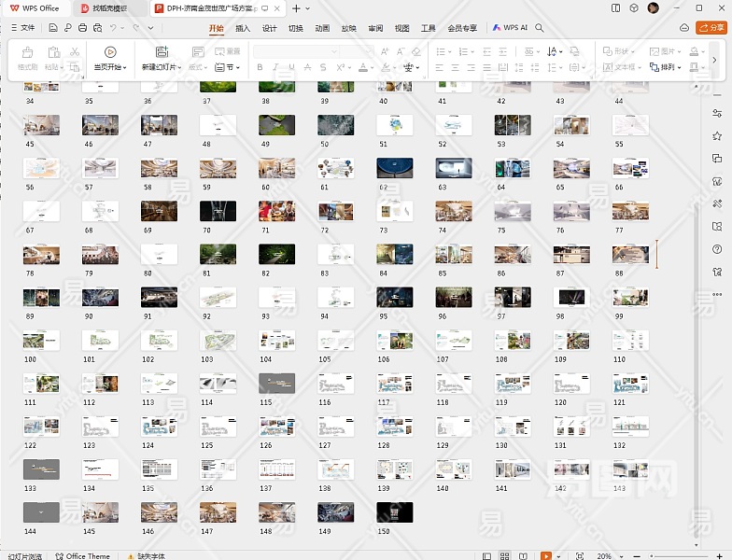Click the undo arrow icon
732x560 pixels.
(113, 28)
